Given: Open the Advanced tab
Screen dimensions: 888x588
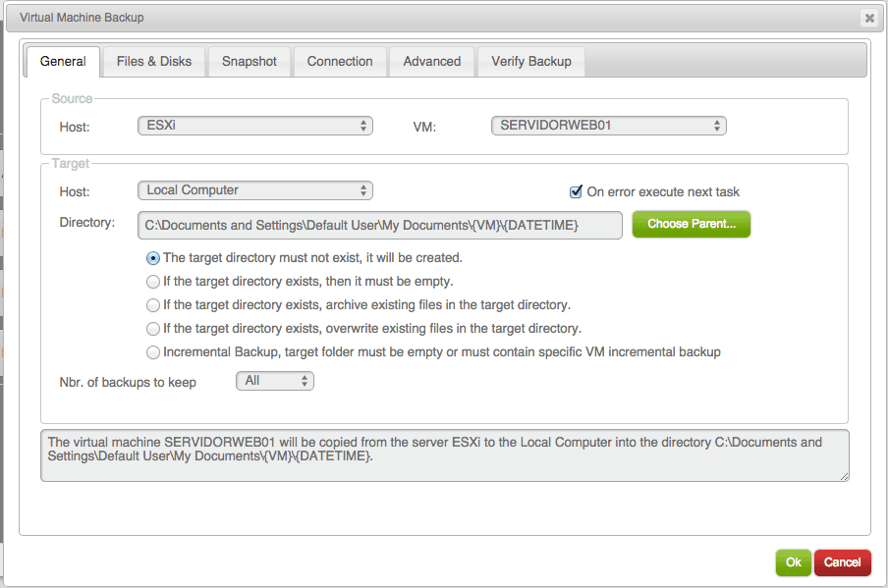Looking at the screenshot, I should coord(431,61).
